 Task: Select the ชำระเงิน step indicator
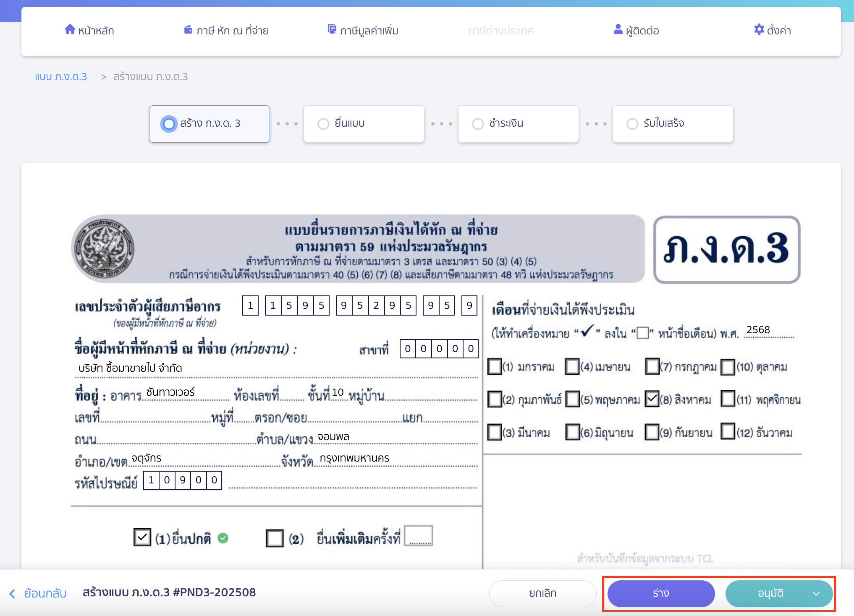click(477, 123)
